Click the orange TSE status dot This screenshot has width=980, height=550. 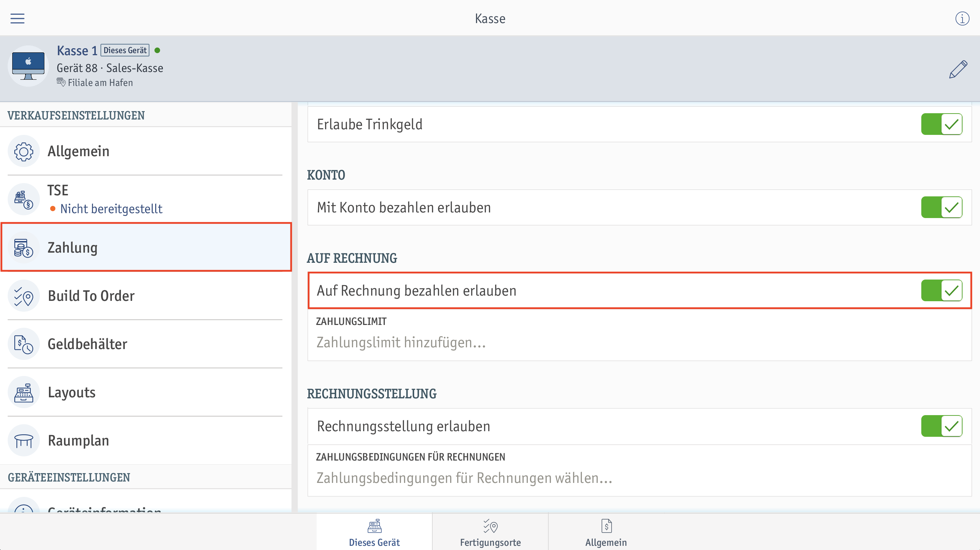(x=53, y=209)
